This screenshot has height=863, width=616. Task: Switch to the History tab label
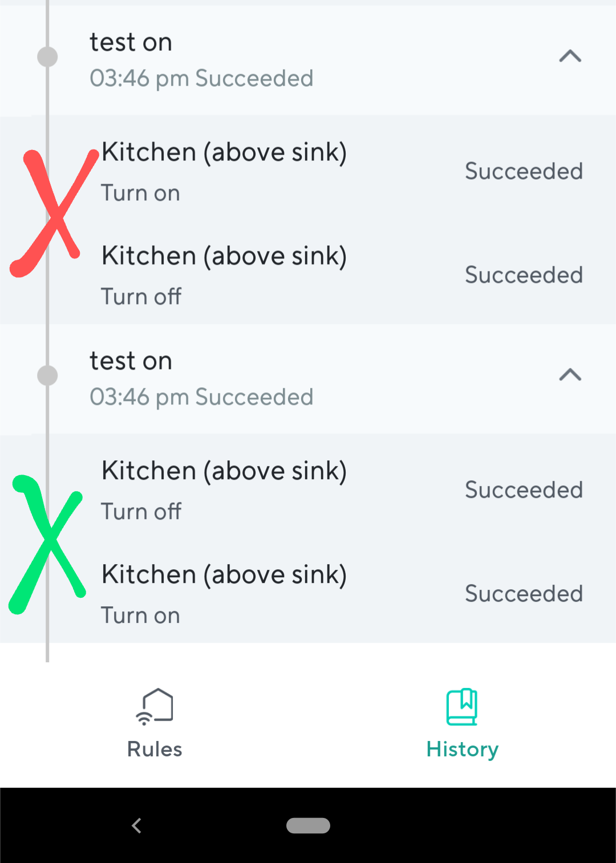(463, 749)
